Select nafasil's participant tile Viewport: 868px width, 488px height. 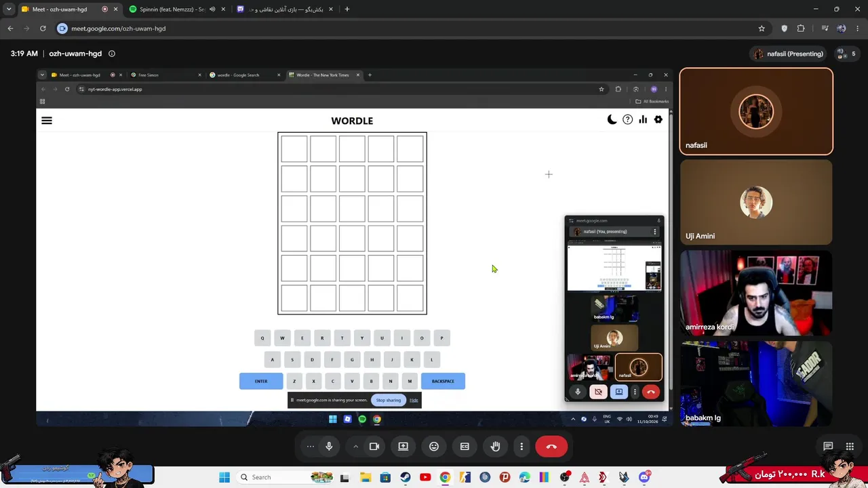click(756, 111)
